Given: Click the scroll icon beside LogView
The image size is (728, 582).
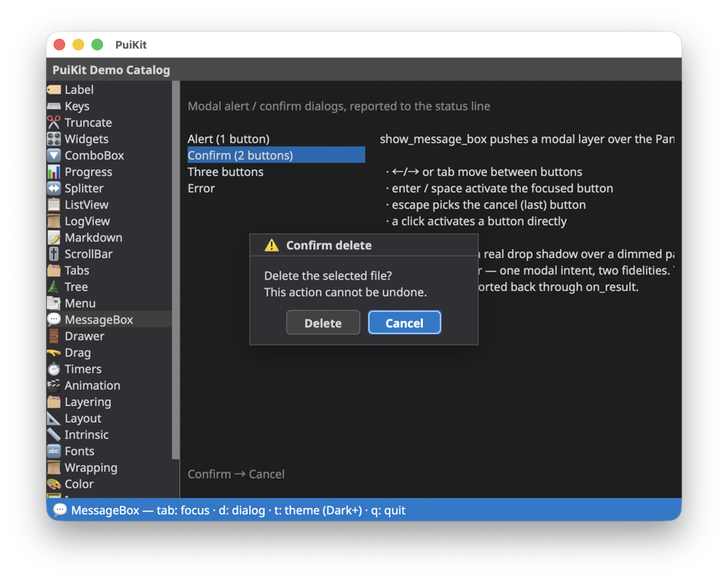Looking at the screenshot, I should (x=53, y=221).
